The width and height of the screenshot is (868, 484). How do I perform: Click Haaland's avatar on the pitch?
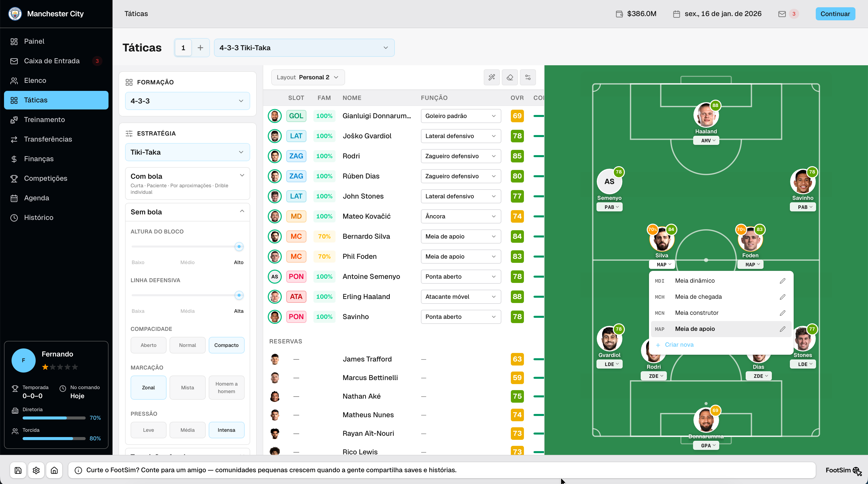point(706,115)
